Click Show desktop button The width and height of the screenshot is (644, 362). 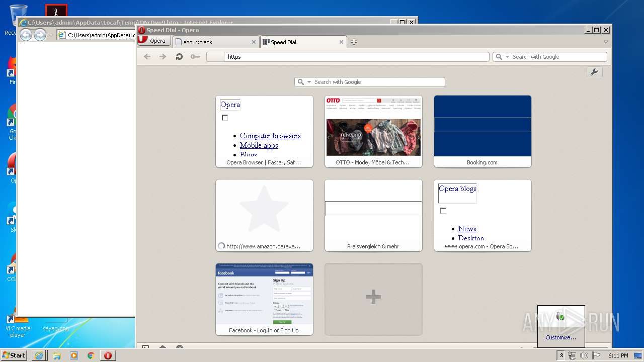(638, 355)
